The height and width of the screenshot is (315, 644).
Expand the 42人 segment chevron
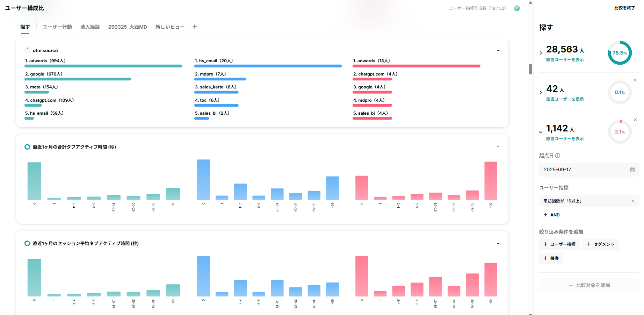pyautogui.click(x=541, y=93)
